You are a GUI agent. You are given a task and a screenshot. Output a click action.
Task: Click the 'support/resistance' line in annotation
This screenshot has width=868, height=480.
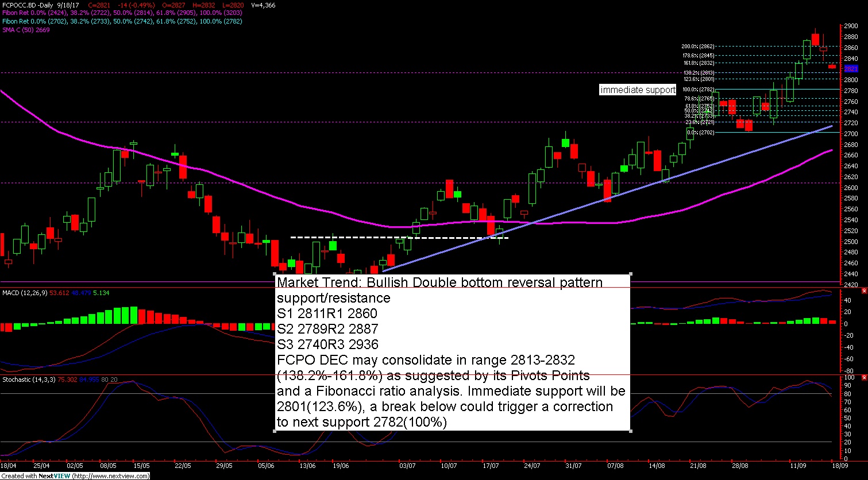point(333,298)
